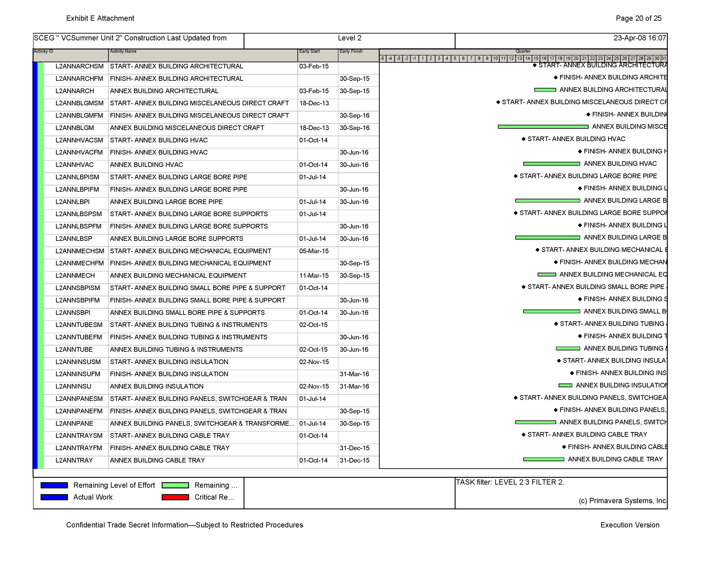Click the table name START- ANNEX BUILDING LARGE BORE PIPE
The width and height of the screenshot is (728, 563).
coord(179,177)
